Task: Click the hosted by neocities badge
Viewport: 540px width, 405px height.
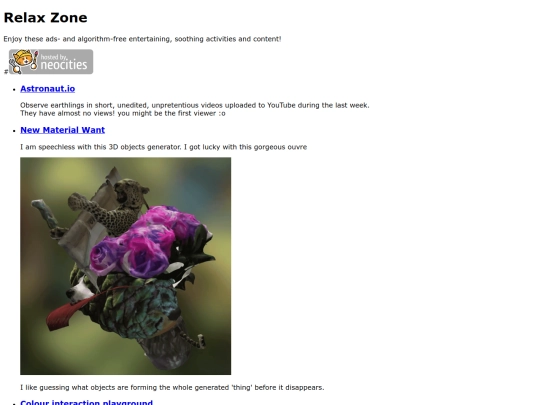Action: (x=51, y=62)
